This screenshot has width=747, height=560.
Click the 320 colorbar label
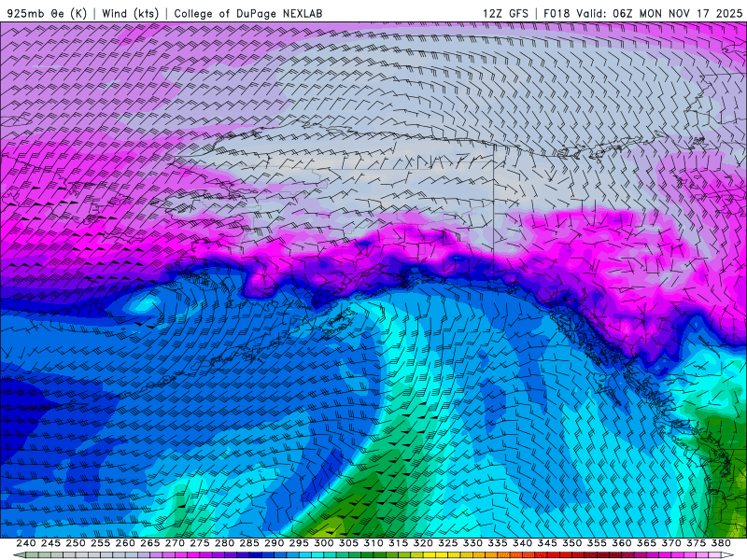[423, 543]
